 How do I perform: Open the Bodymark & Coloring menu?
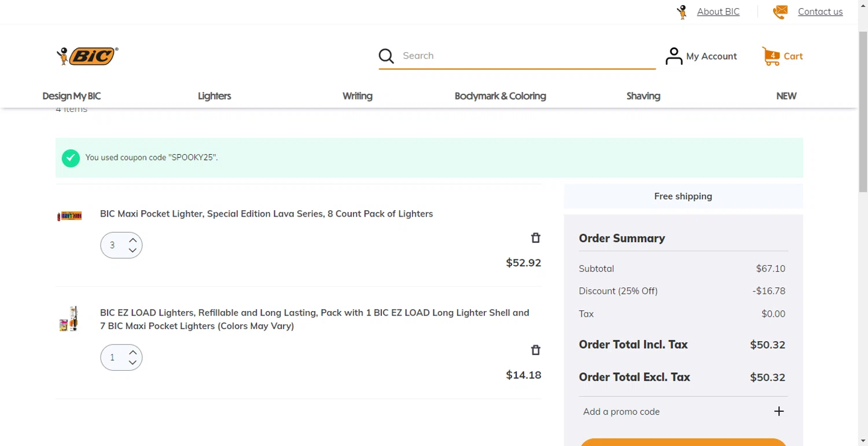(x=500, y=96)
